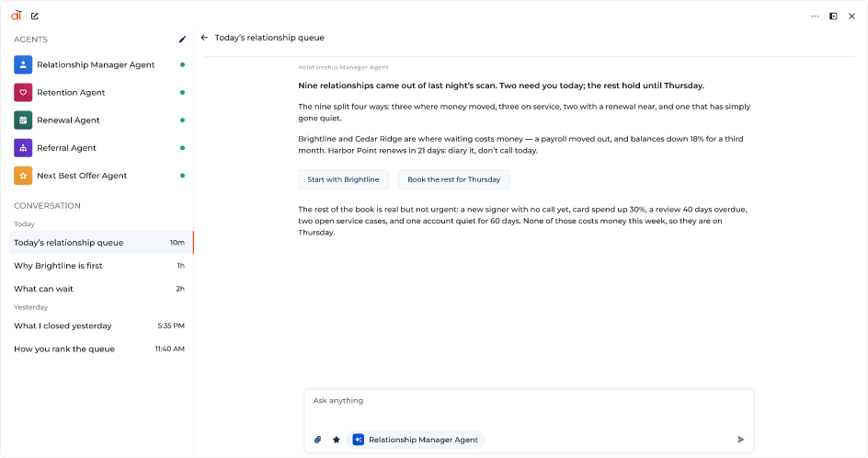Click the new chat compose icon
This screenshot has height=458, width=868.
[x=35, y=16]
